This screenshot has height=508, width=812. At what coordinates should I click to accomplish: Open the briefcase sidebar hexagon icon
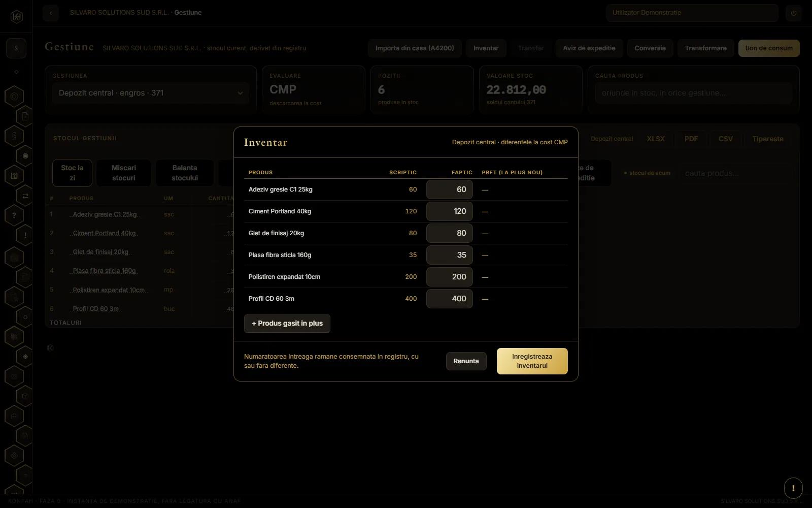coord(14,417)
